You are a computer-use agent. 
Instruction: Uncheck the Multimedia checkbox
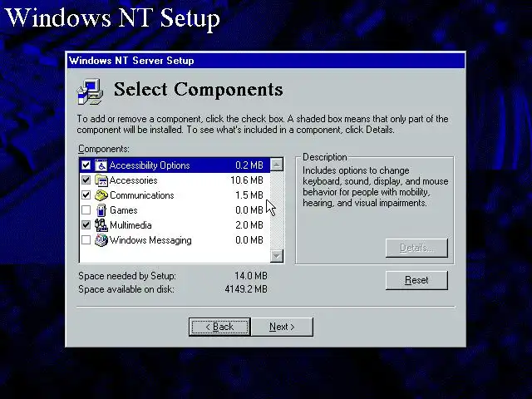(86, 225)
